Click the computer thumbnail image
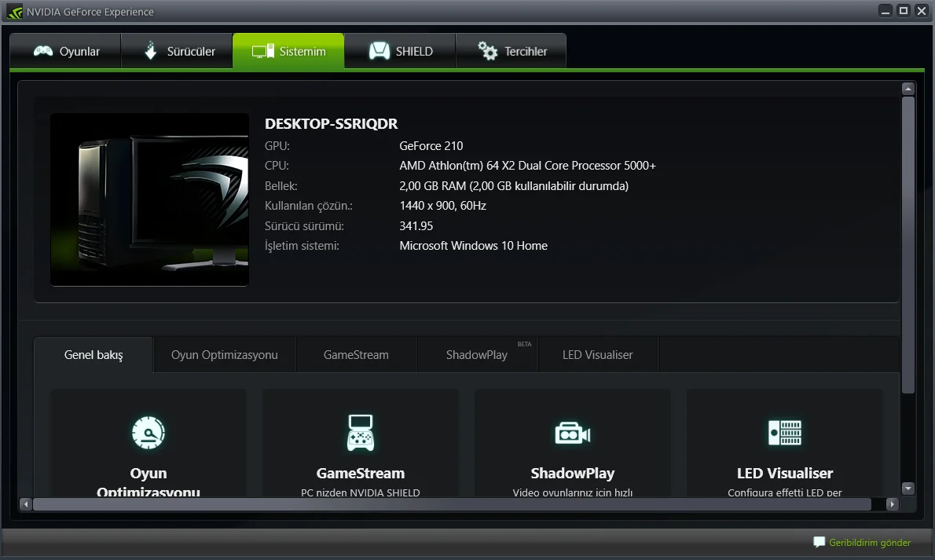Image resolution: width=935 pixels, height=560 pixels. pyautogui.click(x=149, y=199)
